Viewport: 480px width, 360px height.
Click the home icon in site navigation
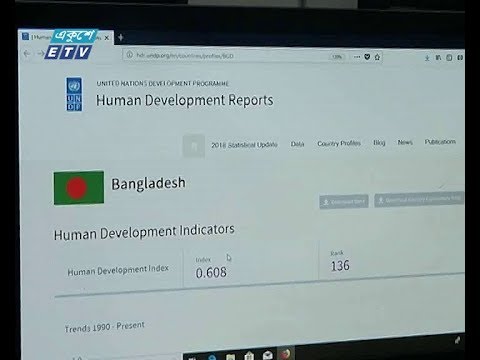194,146
